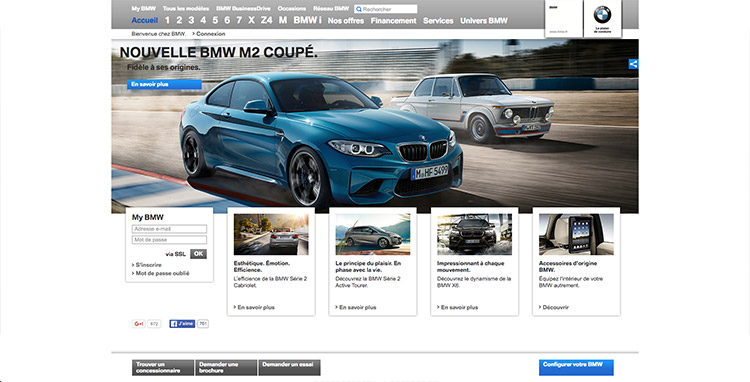Focus the Mot de passe field

click(169, 240)
